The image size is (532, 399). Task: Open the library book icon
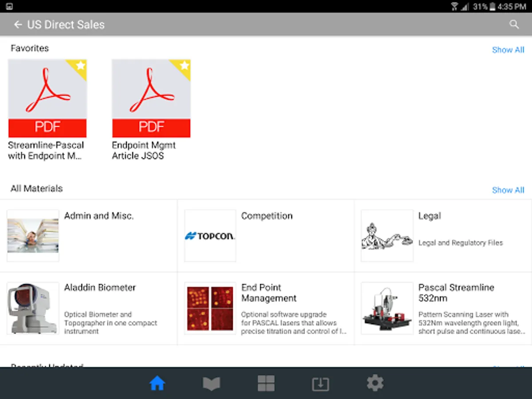click(211, 383)
